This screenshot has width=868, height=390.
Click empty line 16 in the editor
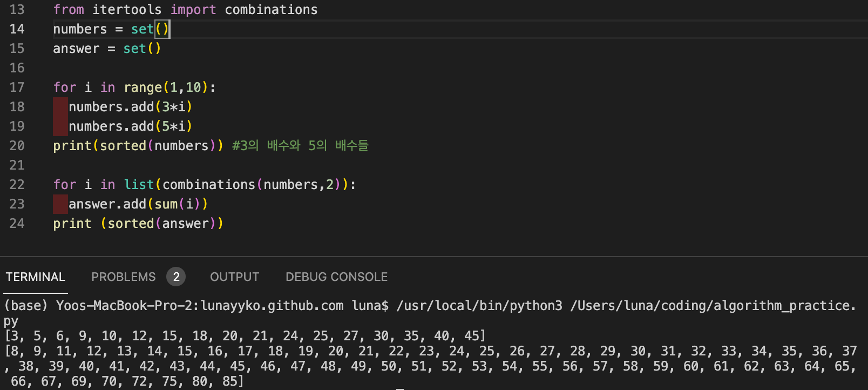459,68
